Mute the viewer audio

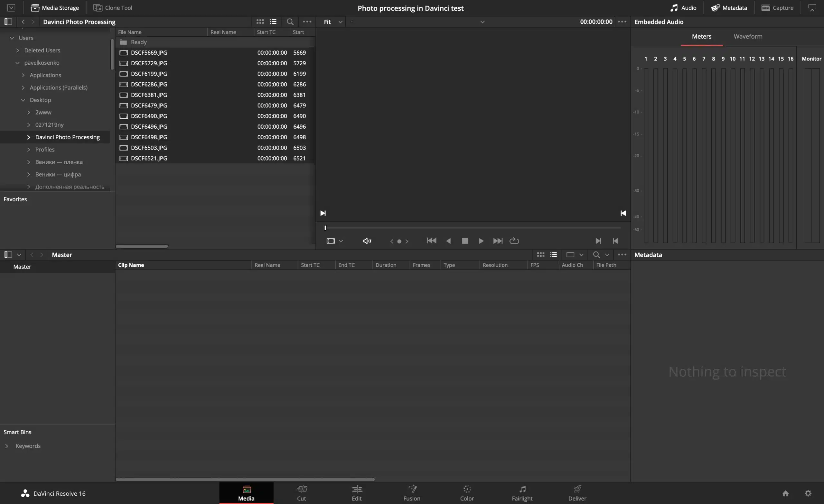[367, 241]
